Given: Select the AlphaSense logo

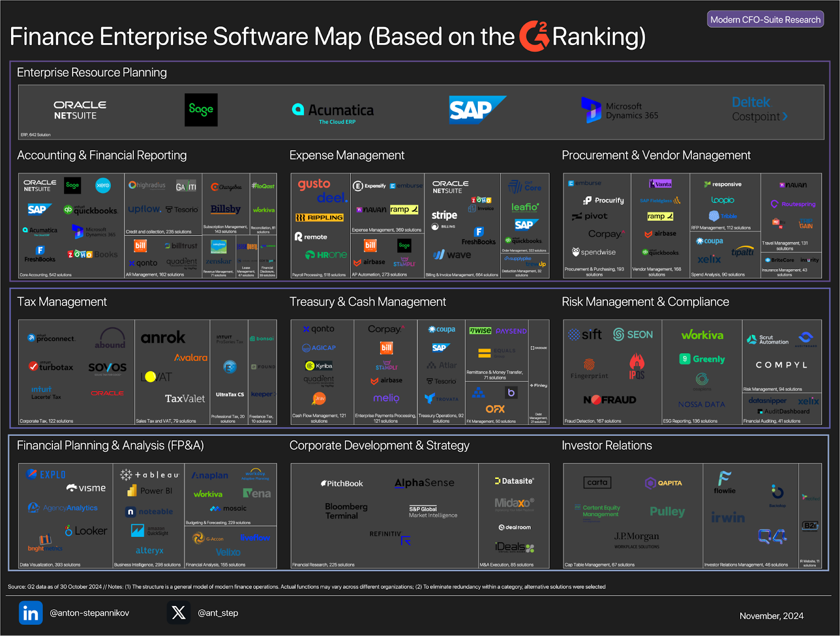Looking at the screenshot, I should (x=425, y=483).
